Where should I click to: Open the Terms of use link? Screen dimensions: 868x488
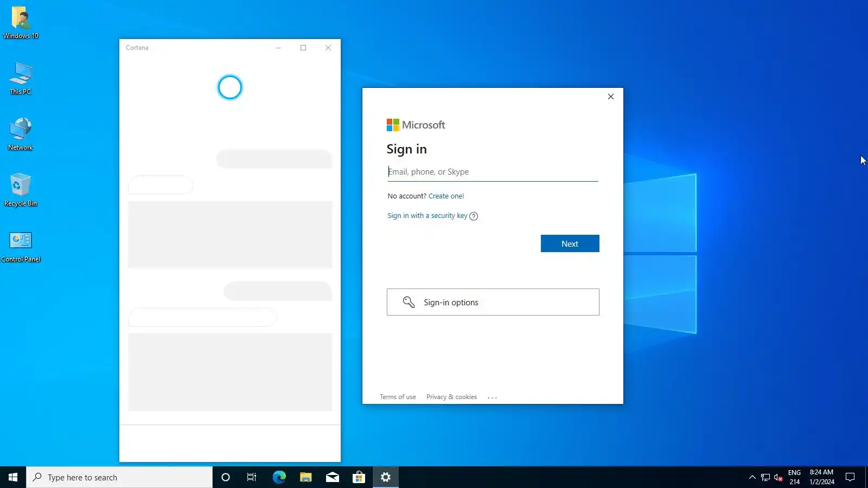[x=398, y=397]
